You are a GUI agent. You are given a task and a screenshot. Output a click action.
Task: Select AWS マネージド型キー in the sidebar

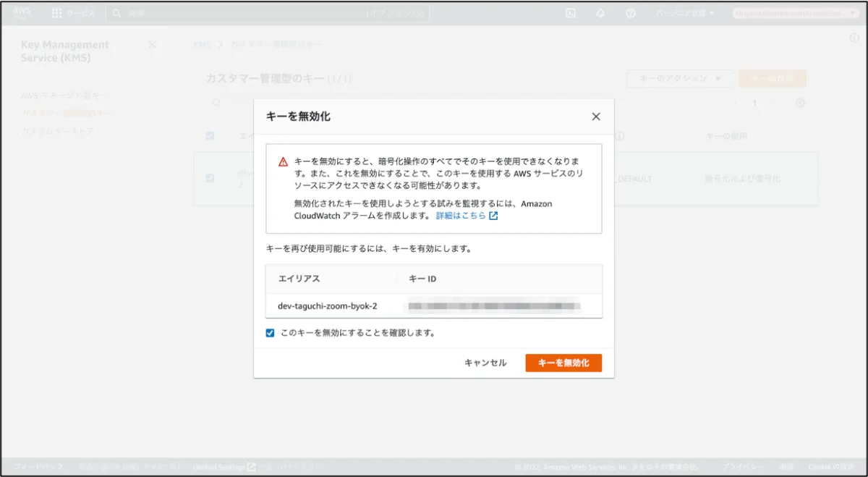coord(64,96)
